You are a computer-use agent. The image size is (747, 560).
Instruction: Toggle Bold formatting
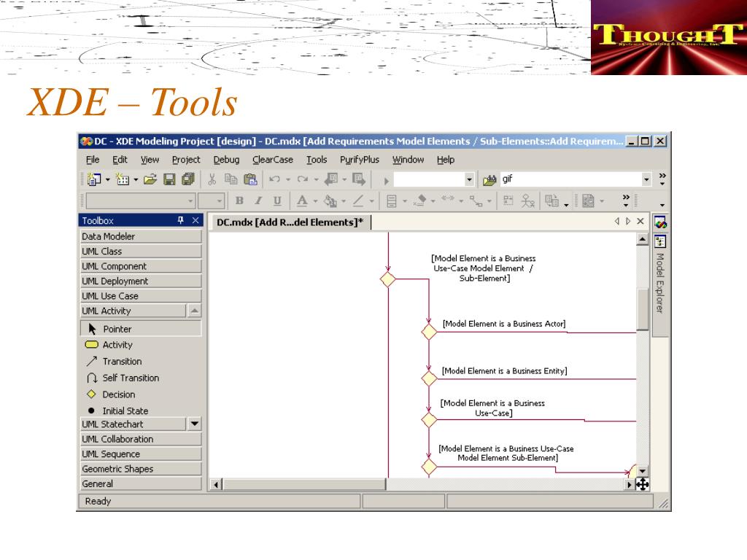coord(239,201)
